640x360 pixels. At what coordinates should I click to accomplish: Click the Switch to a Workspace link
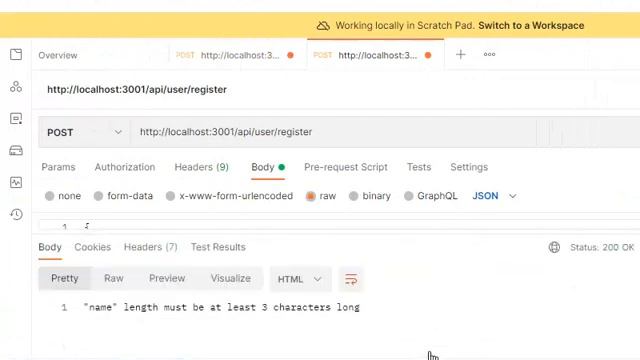point(531,25)
